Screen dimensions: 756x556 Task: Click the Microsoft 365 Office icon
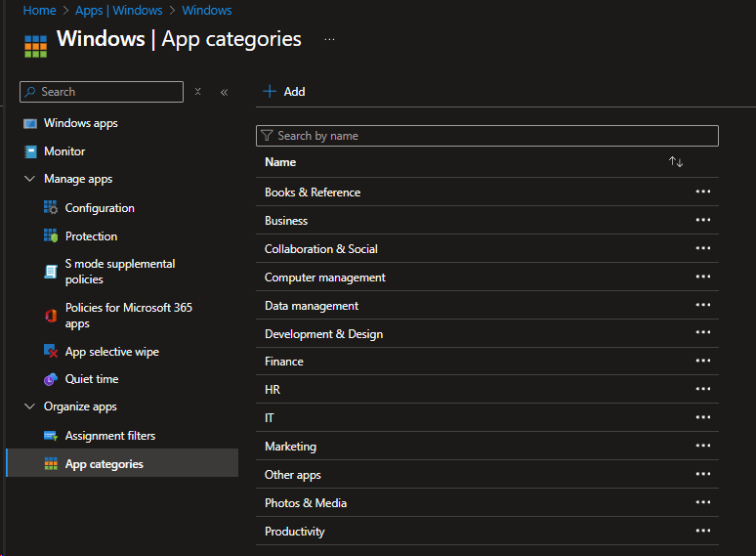click(51, 316)
